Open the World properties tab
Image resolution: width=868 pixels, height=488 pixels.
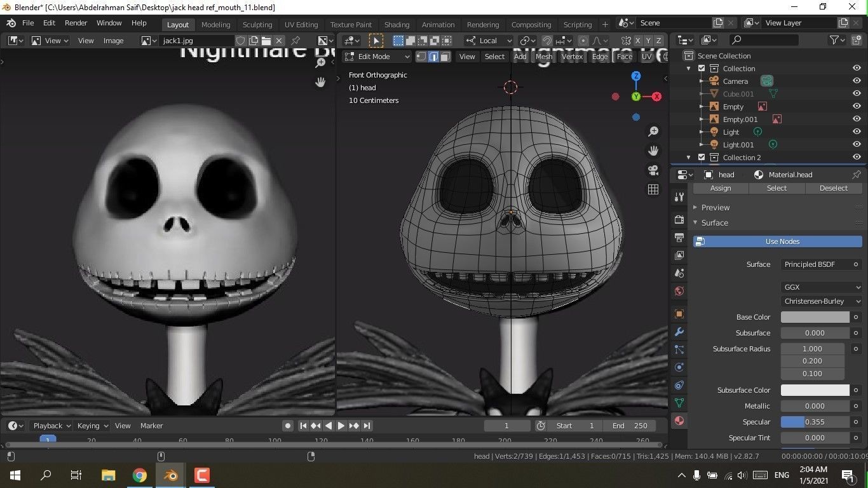coord(679,291)
